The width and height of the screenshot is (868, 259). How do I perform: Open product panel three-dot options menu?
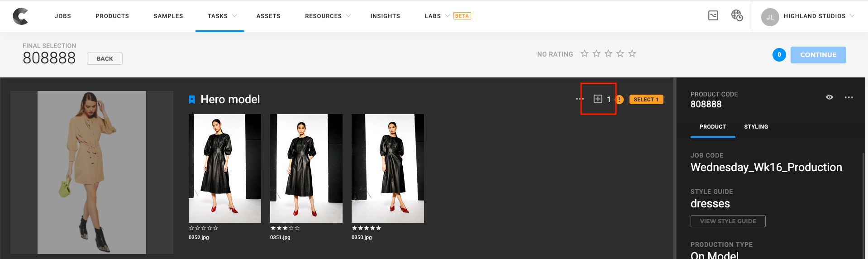pos(849,97)
